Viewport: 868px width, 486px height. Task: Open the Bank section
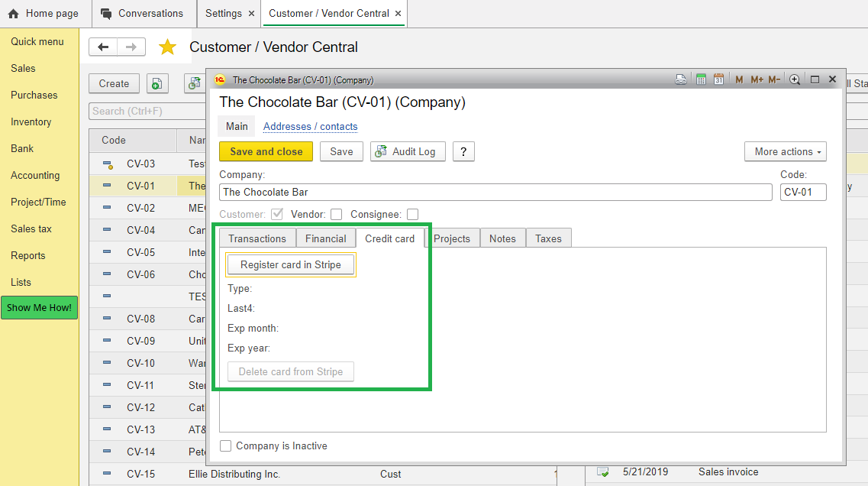point(22,148)
